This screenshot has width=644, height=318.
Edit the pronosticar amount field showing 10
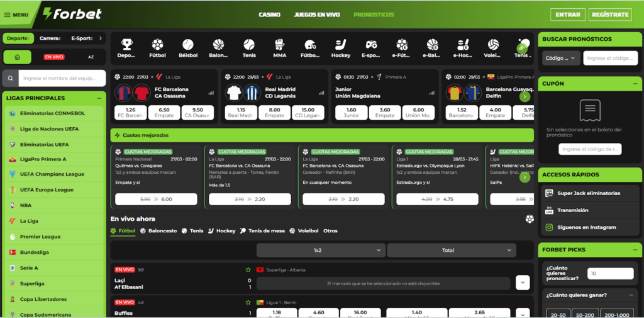point(610,273)
